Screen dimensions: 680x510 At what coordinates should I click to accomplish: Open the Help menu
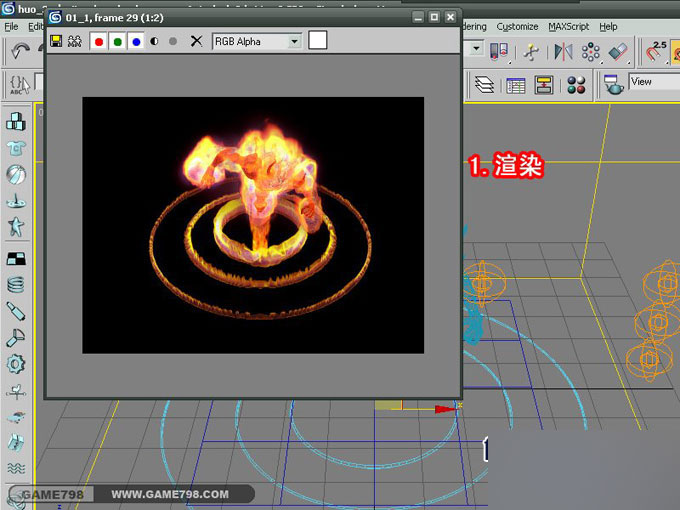[608, 26]
